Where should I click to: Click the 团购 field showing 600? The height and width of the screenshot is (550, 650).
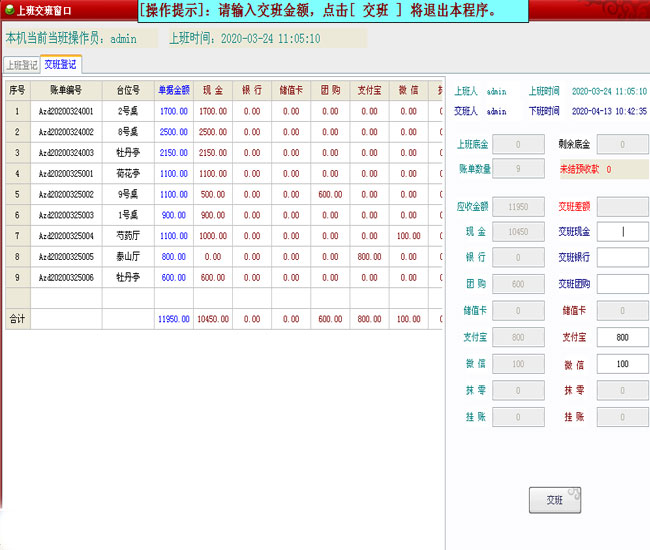[x=518, y=284]
